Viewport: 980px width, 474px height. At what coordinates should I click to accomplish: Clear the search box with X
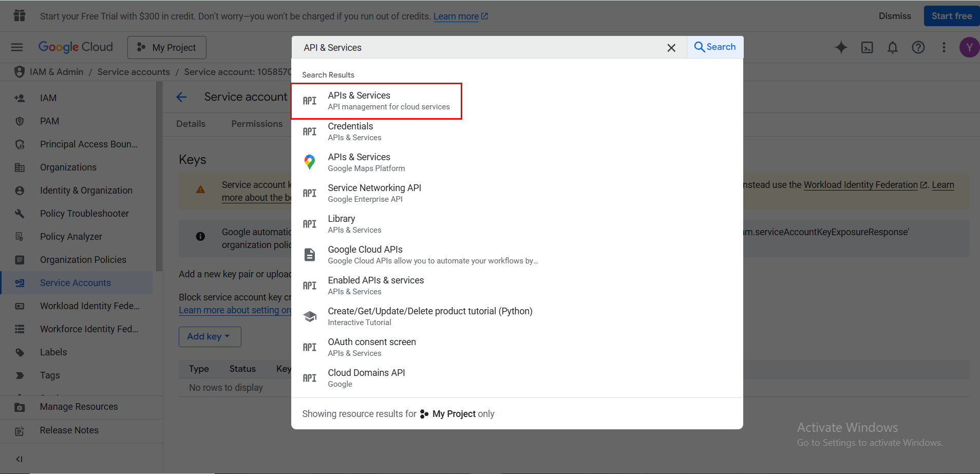click(671, 48)
